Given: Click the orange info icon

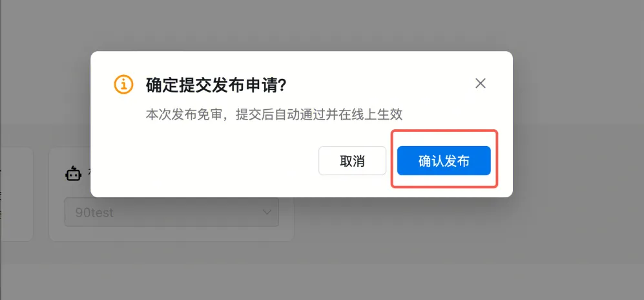Looking at the screenshot, I should pyautogui.click(x=123, y=84).
